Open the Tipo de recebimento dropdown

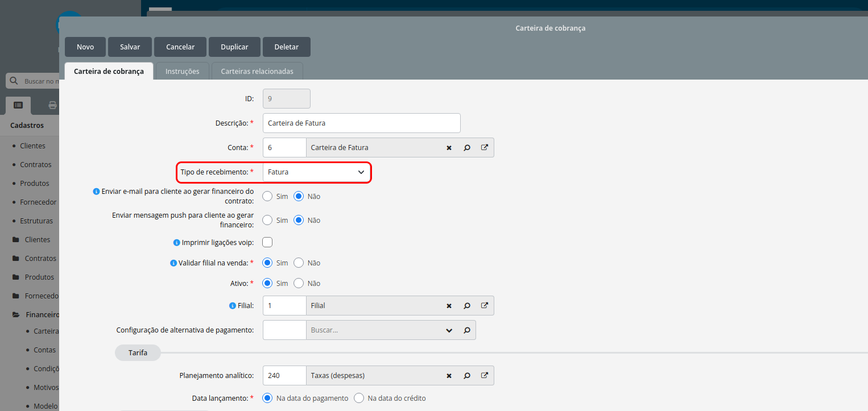(x=317, y=172)
